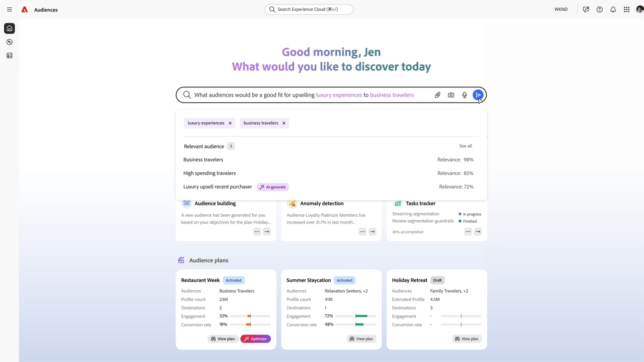Open the notifications bell
The height and width of the screenshot is (362, 644).
point(613,9)
